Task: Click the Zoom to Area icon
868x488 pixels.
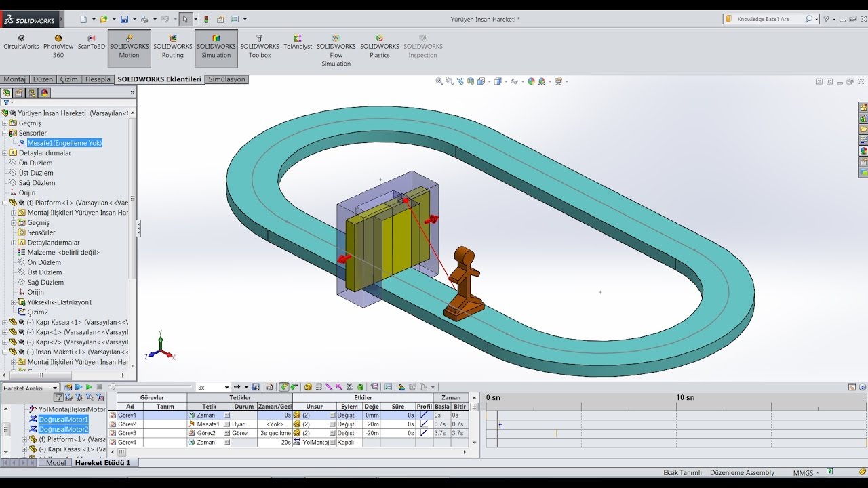Action: (450, 81)
